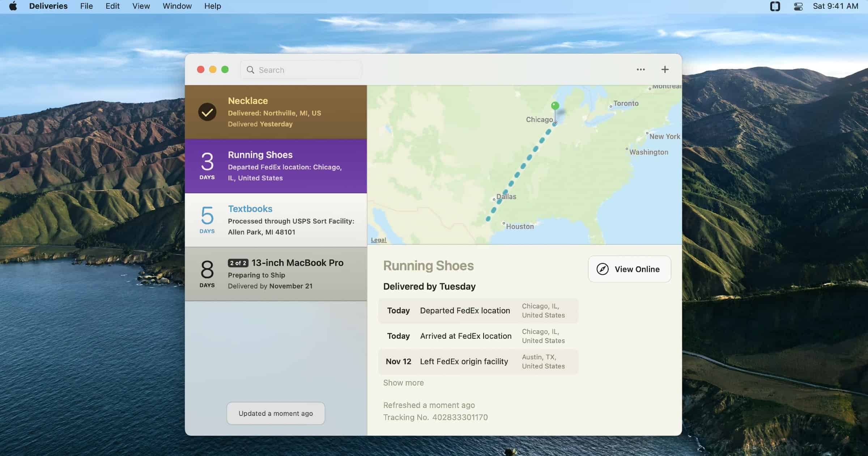Open the Window menu
This screenshot has height=456, width=868.
click(177, 6)
